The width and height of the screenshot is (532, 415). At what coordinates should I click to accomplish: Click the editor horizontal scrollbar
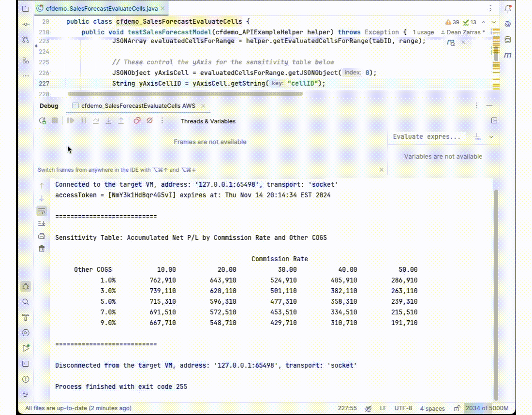(x=185, y=94)
